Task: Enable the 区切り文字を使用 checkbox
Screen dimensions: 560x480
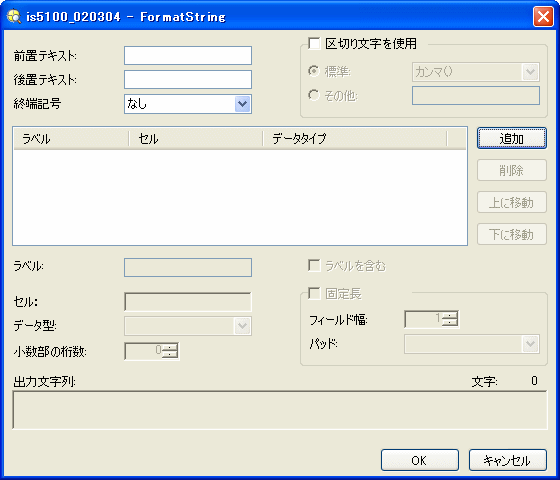Action: point(314,43)
